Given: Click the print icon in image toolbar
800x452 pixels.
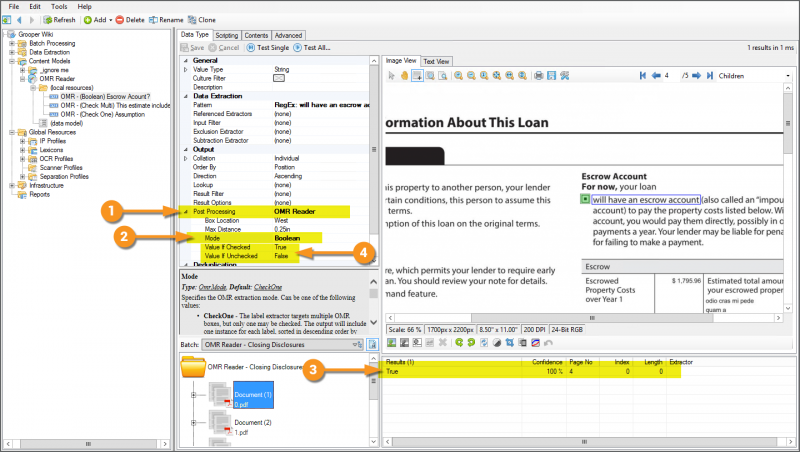Looking at the screenshot, I should tap(538, 76).
